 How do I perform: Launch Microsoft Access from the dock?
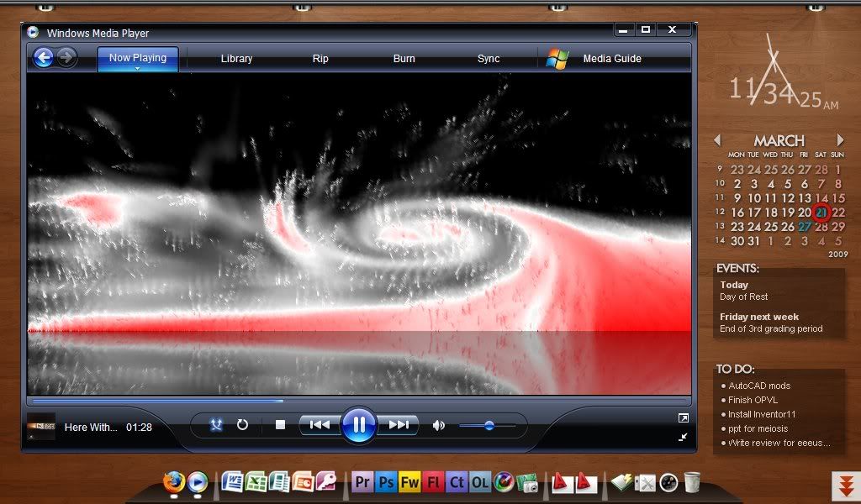coord(325,482)
